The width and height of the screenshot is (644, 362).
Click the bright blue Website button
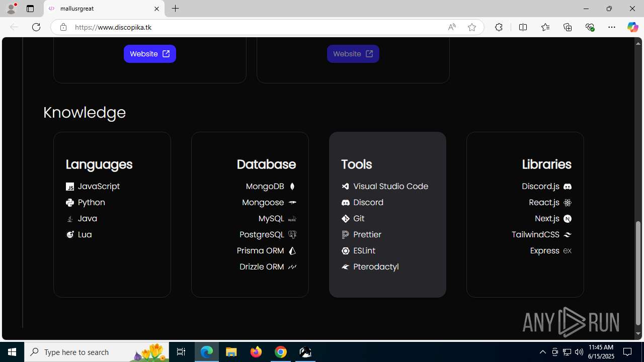(x=150, y=54)
